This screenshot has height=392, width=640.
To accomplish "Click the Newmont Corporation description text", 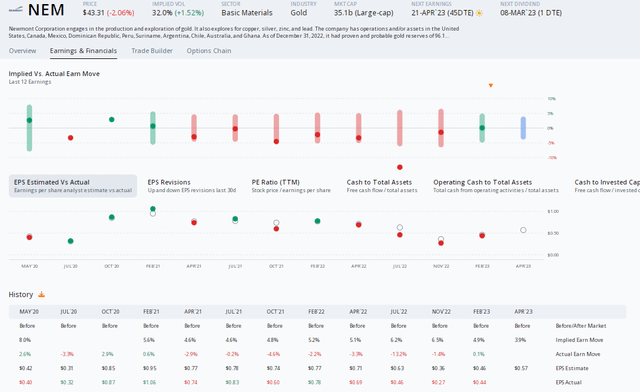I will [x=234, y=32].
